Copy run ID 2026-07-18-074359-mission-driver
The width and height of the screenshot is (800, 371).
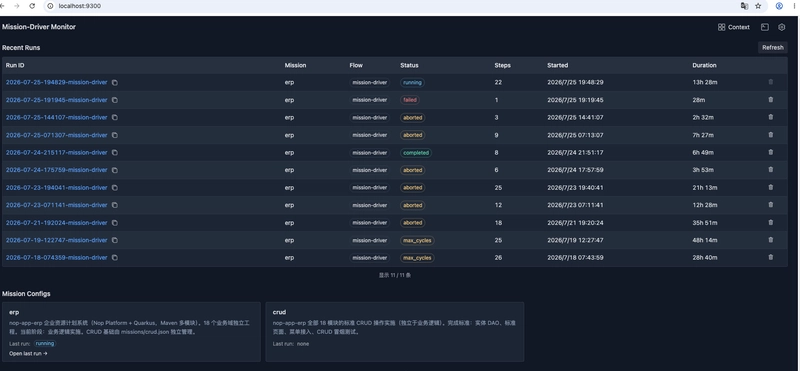coord(115,258)
